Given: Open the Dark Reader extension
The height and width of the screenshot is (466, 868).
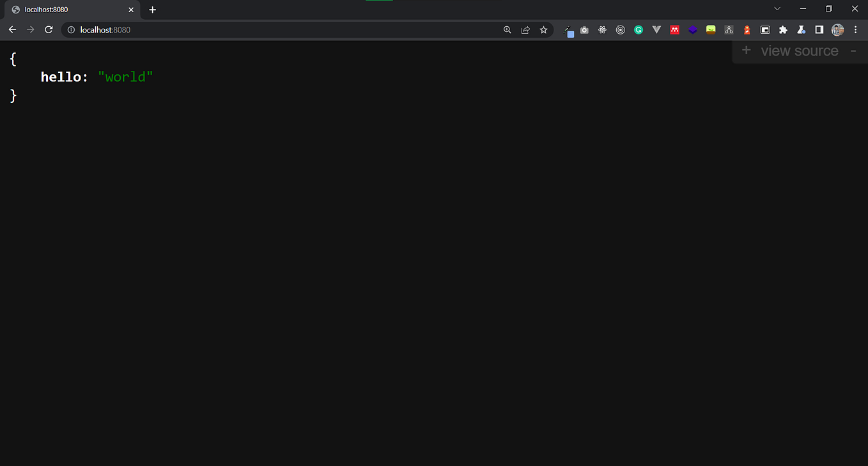Looking at the screenshot, I should [819, 29].
